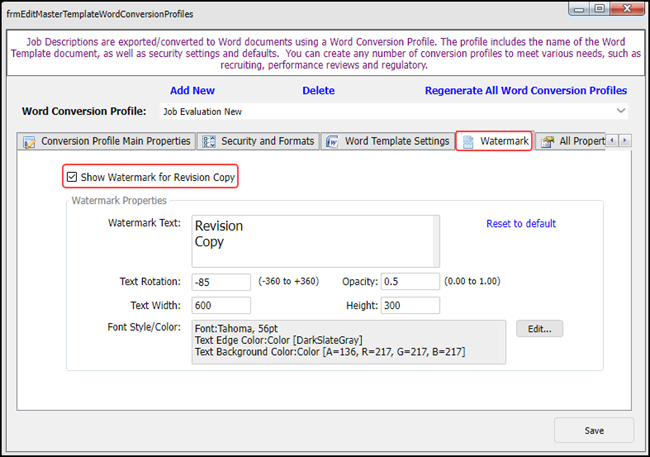
Task: Click the (-360 to +360) range hint
Action: (289, 281)
